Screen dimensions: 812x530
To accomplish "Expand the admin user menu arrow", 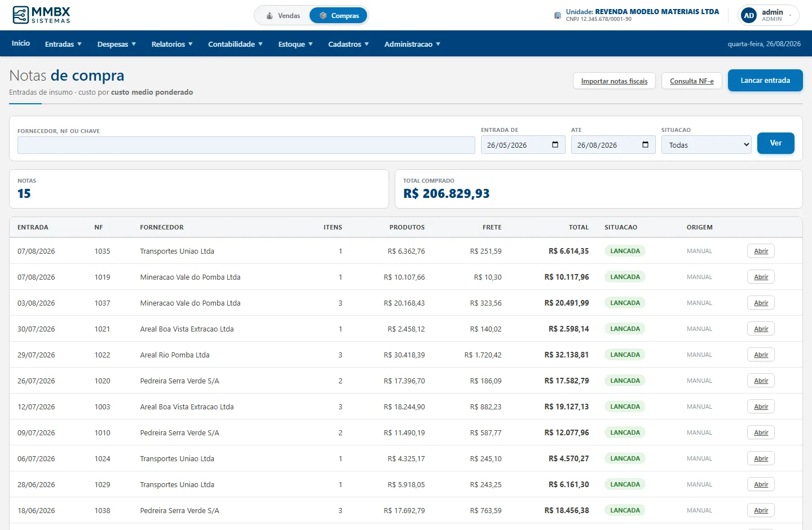I will tap(791, 16).
